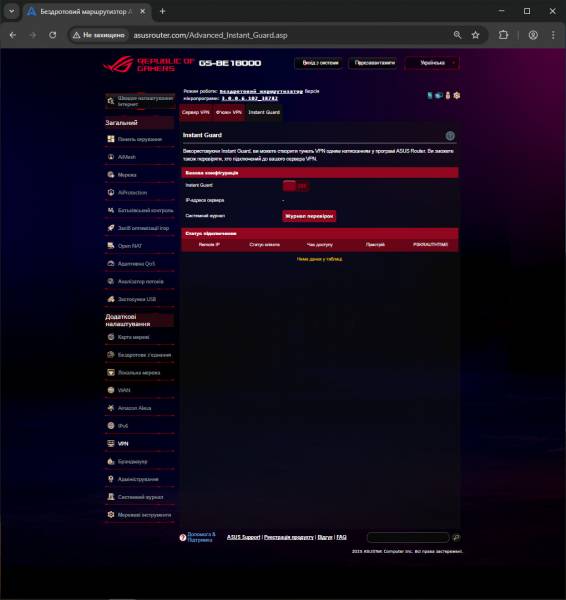566x600 pixels.
Task: Open Карта мережі network map
Action: [x=140, y=337]
